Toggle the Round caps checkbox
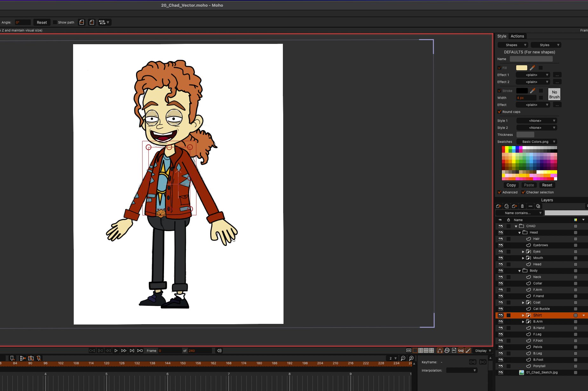 (x=499, y=112)
